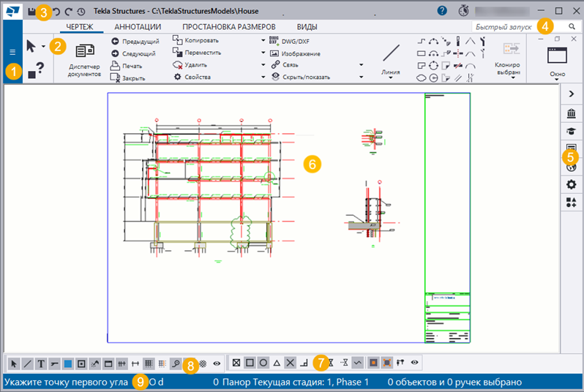The width and height of the screenshot is (584, 392).
Task: Open the Диспетчер документов document manager
Action: tap(84, 59)
